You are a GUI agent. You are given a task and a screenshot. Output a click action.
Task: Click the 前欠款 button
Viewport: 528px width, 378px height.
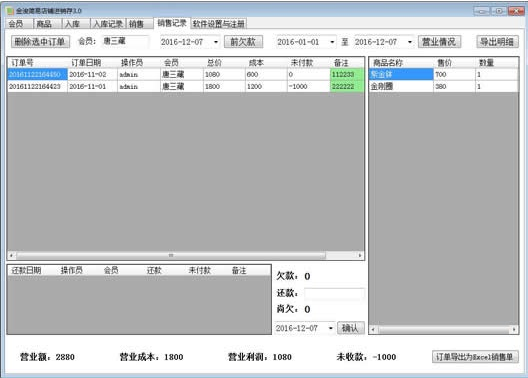coord(243,42)
